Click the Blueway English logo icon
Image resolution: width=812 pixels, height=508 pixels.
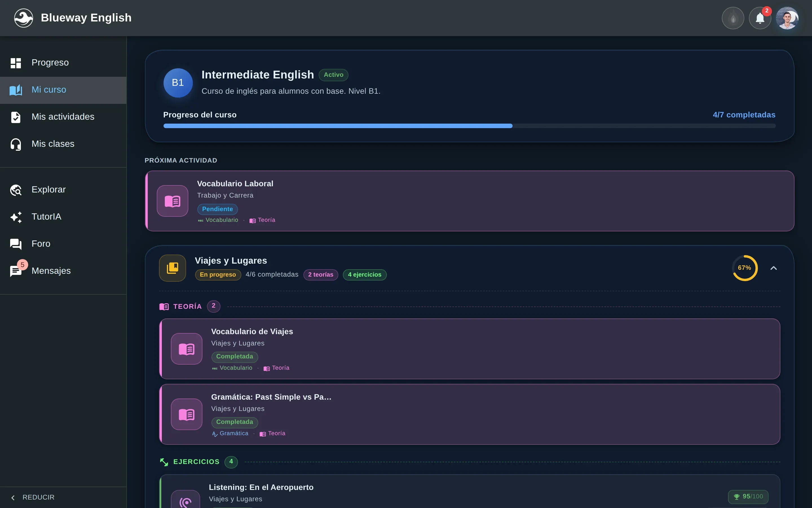pyautogui.click(x=23, y=18)
